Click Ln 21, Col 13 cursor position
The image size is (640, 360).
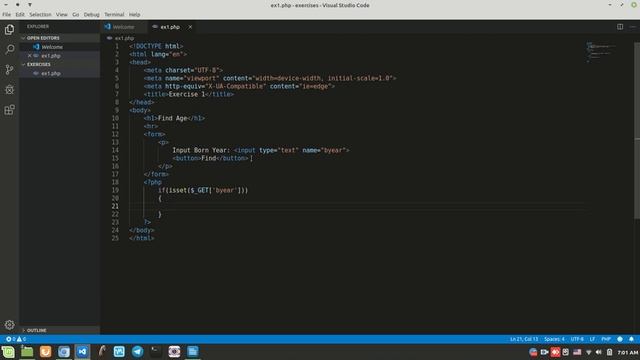(524, 339)
